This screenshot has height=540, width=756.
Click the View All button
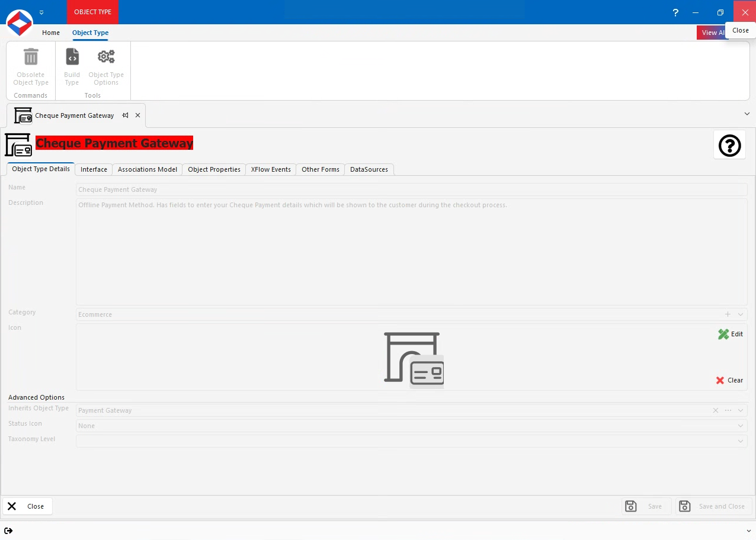pyautogui.click(x=713, y=33)
